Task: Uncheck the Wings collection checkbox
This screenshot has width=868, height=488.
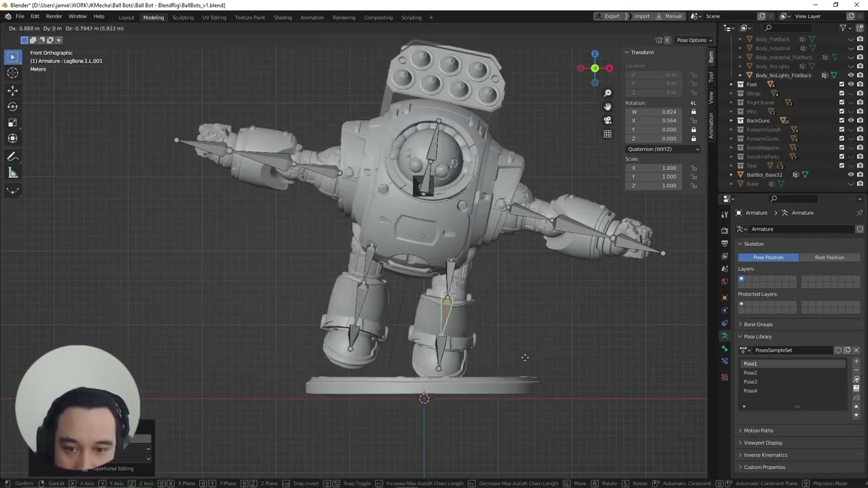Action: pos(842,94)
